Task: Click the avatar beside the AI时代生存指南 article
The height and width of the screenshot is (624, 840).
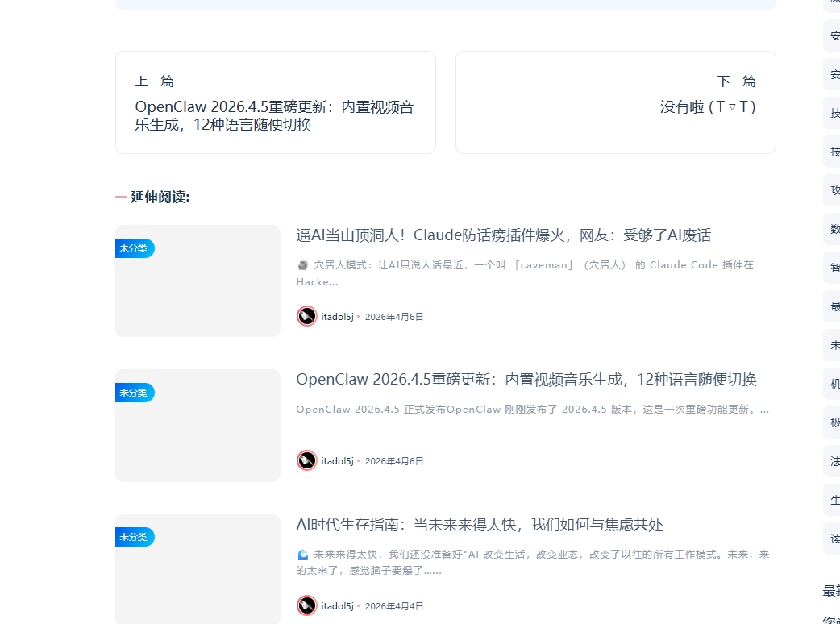Action: [x=306, y=605]
